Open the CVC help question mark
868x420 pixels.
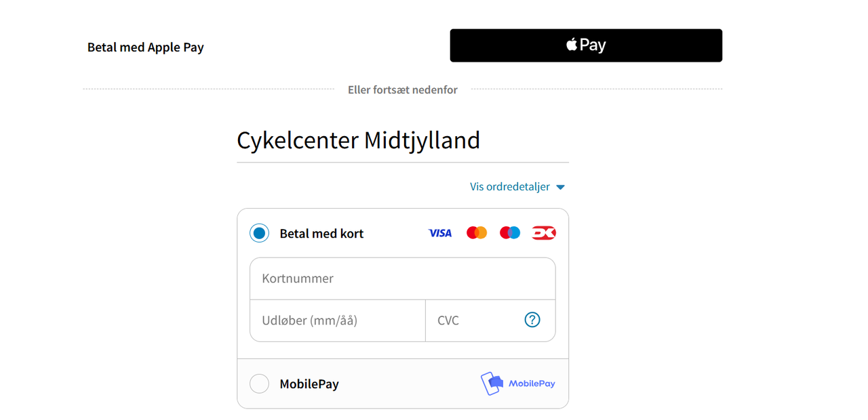click(x=532, y=320)
